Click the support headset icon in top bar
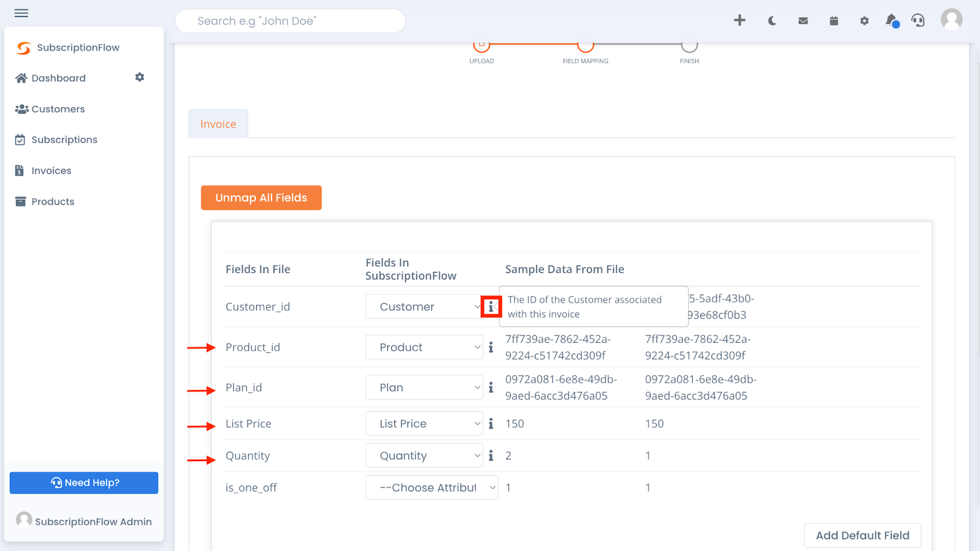This screenshot has width=980, height=551. pos(918,21)
